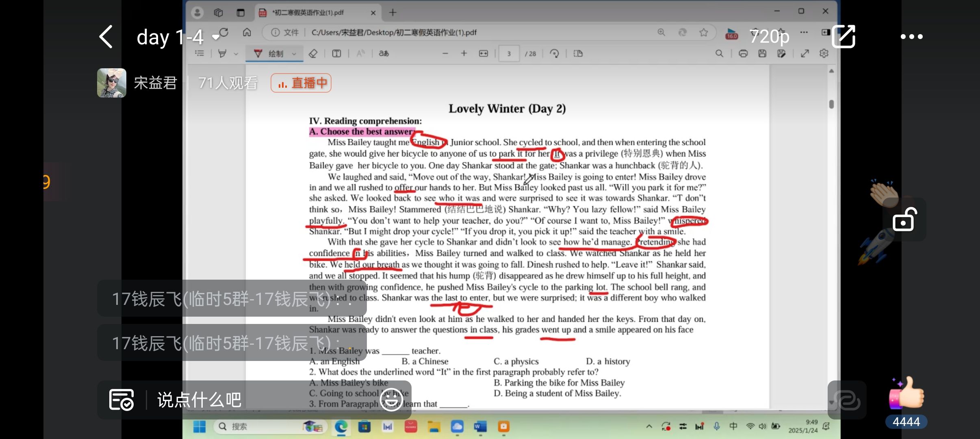Open PDF viewer settings gear
980x439 pixels.
(824, 54)
